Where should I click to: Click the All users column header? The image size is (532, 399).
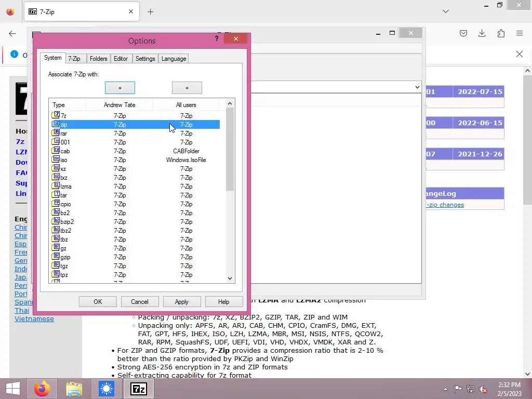(x=186, y=105)
